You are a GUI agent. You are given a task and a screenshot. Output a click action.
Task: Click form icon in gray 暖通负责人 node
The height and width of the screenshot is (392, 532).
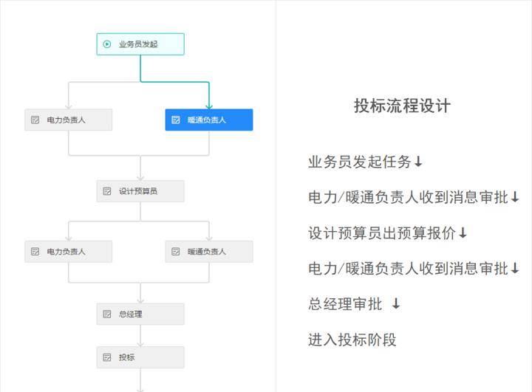point(176,252)
